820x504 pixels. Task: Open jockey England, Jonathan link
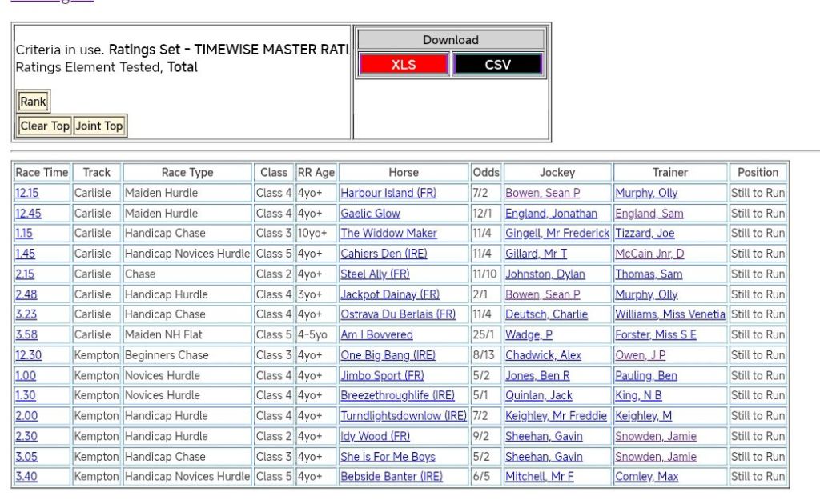click(x=551, y=214)
